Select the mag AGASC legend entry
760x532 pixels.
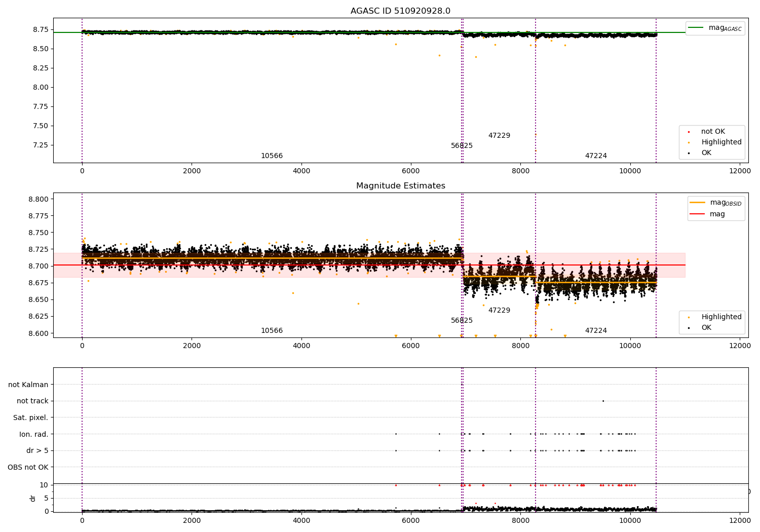click(715, 28)
